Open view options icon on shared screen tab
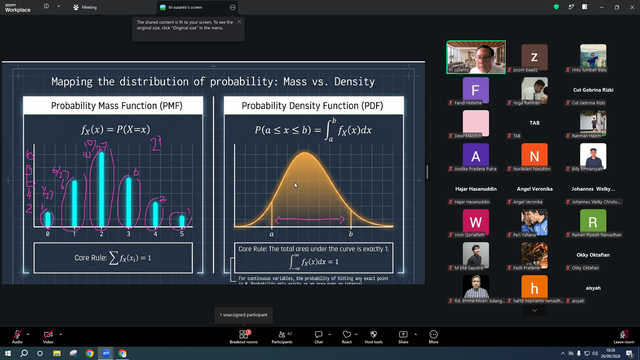The image size is (640, 360). pos(233,7)
